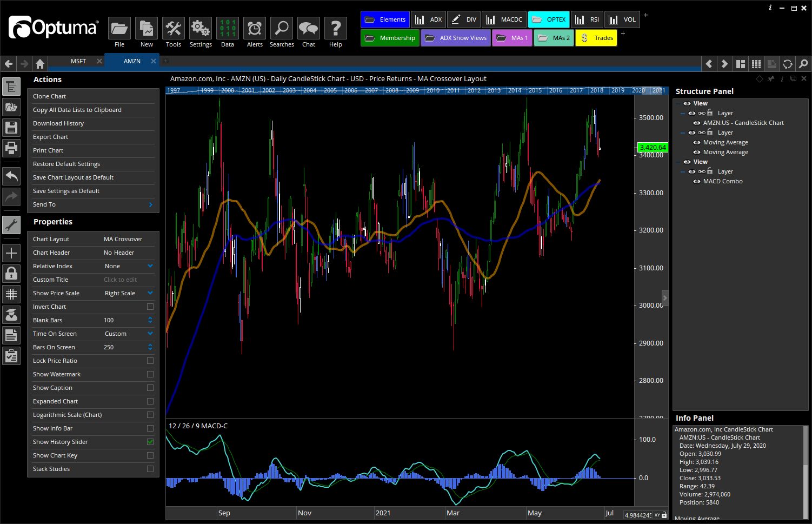The width and height of the screenshot is (812, 524).
Task: Open the Tools hammer-and-wrench icon
Action: [x=174, y=28]
